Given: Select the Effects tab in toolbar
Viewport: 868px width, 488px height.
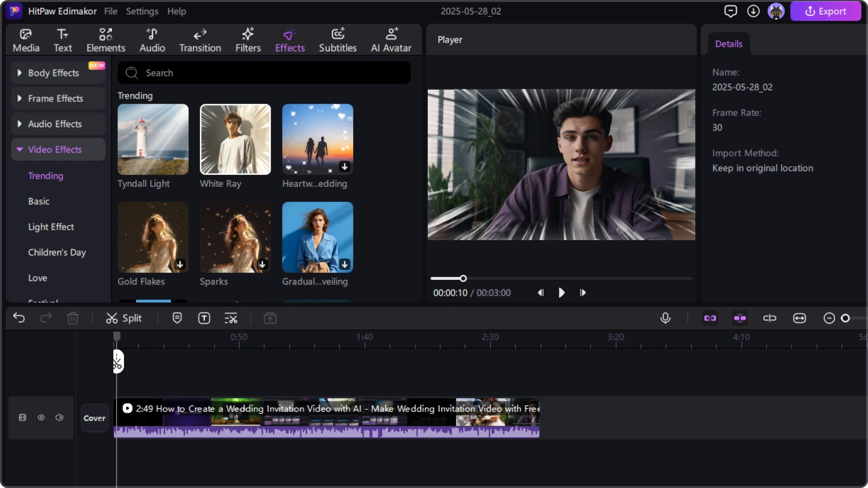Looking at the screenshot, I should coord(290,40).
